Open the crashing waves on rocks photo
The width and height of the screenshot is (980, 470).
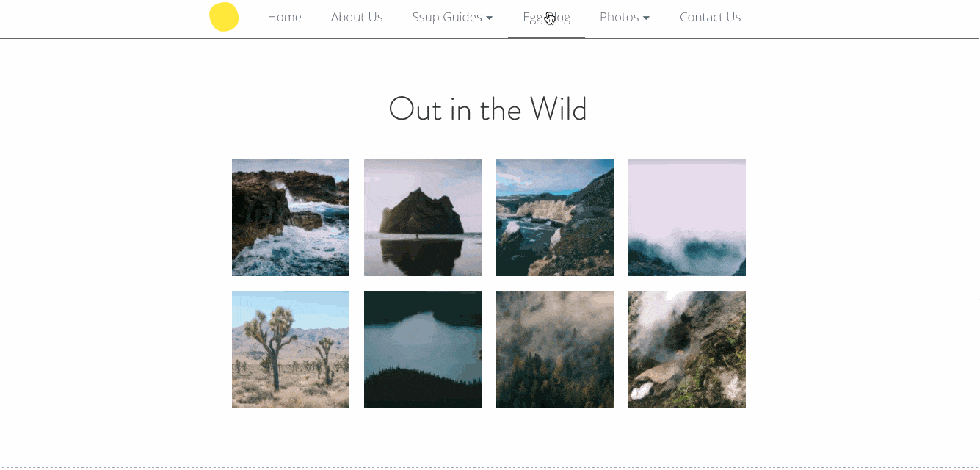[291, 217]
